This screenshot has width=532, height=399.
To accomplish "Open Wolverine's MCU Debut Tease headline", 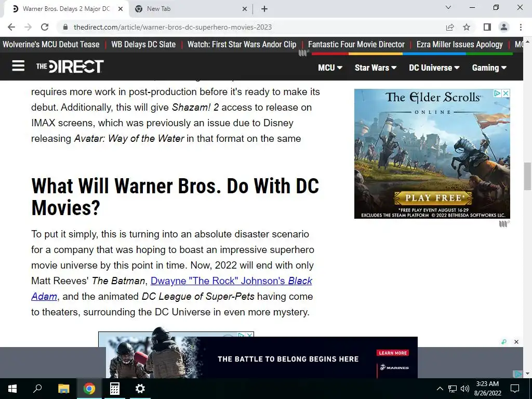I will pyautogui.click(x=51, y=45).
